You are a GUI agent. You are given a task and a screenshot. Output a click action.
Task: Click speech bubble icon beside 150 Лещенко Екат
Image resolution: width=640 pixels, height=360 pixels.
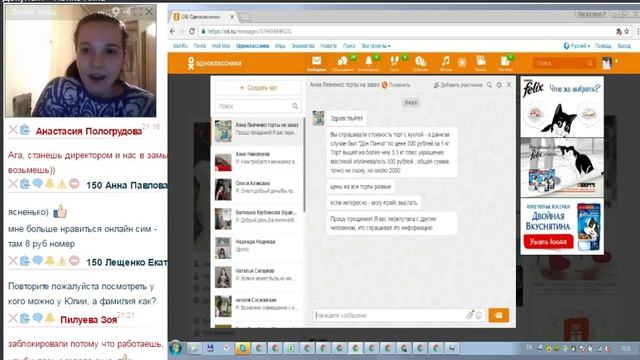pyautogui.click(x=38, y=260)
